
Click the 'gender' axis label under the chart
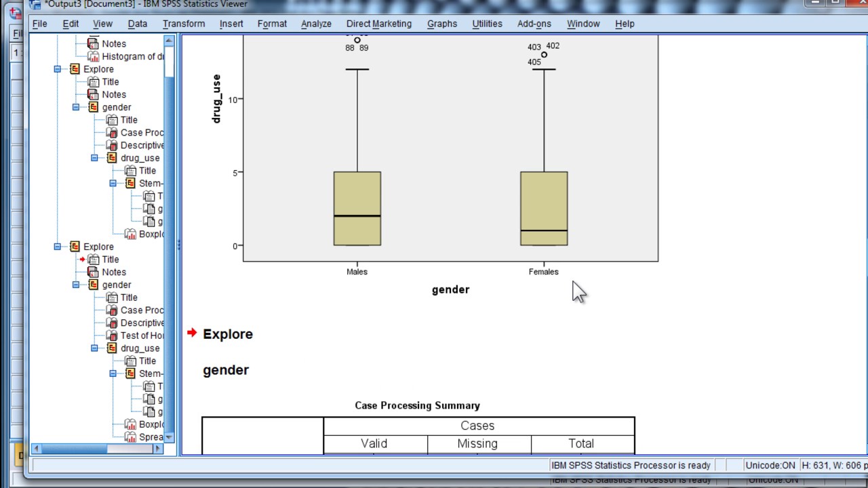click(450, 289)
